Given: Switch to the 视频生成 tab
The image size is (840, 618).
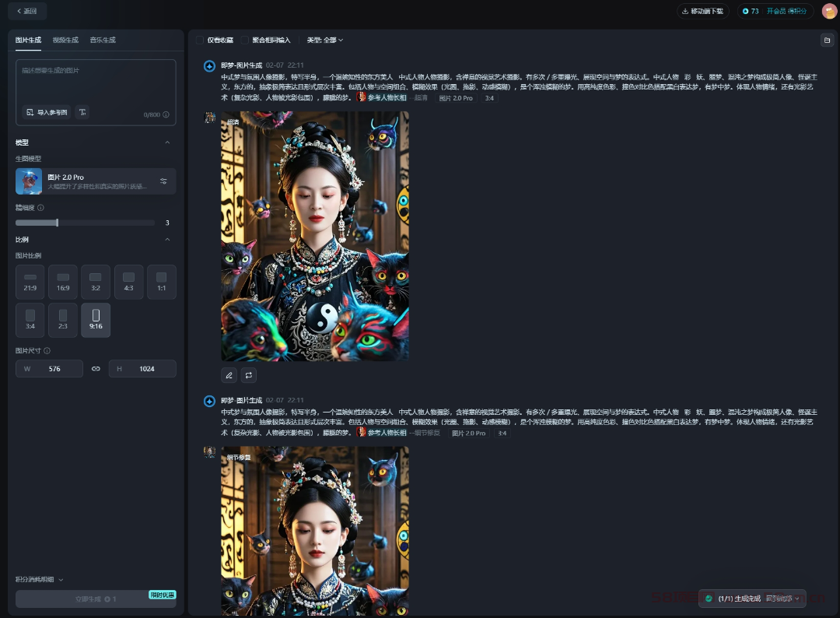Looking at the screenshot, I should coord(65,40).
